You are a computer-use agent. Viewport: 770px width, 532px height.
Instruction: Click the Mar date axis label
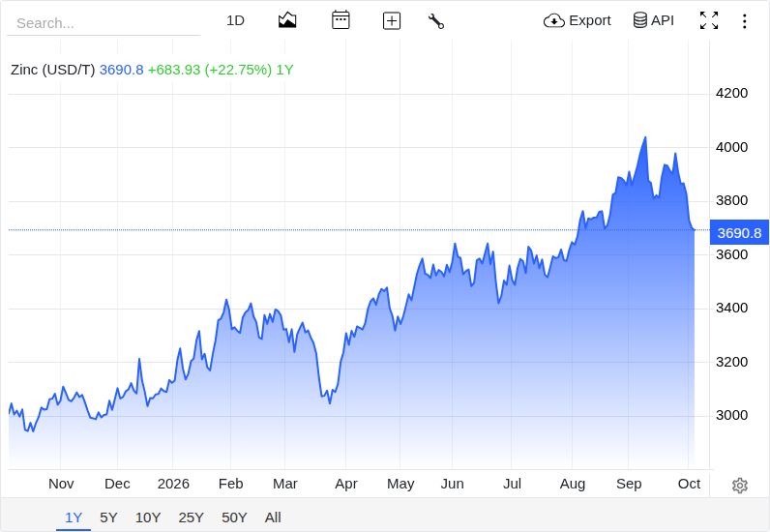[x=285, y=484]
